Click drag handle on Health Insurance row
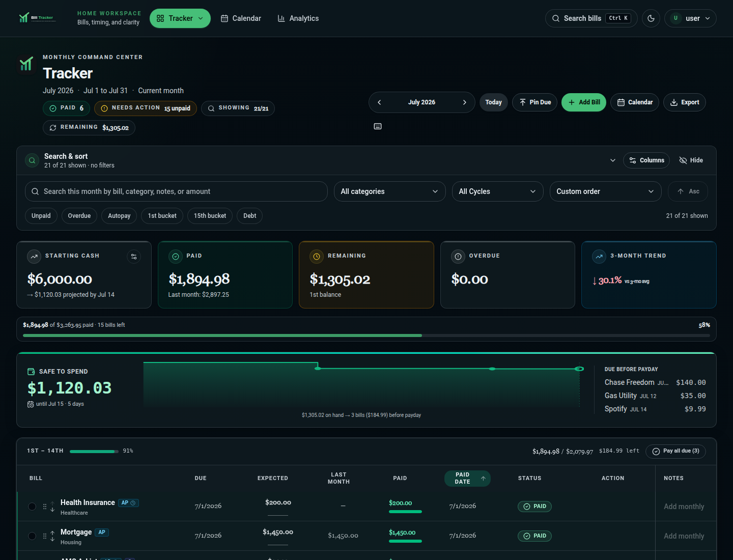The width and height of the screenshot is (733, 560). (x=45, y=507)
